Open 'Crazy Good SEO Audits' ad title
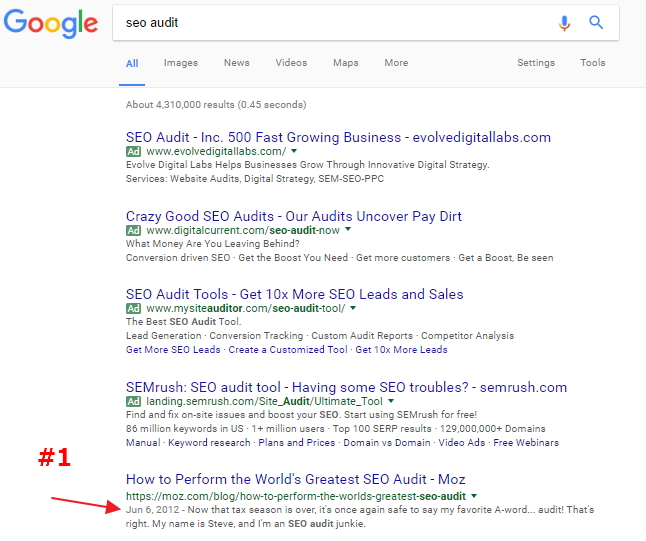The height and width of the screenshot is (541, 646). coord(294,216)
